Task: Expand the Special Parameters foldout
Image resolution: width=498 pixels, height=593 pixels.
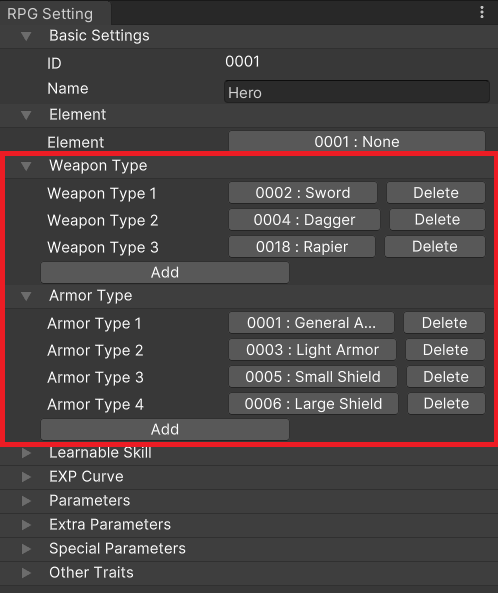Action: (26, 549)
